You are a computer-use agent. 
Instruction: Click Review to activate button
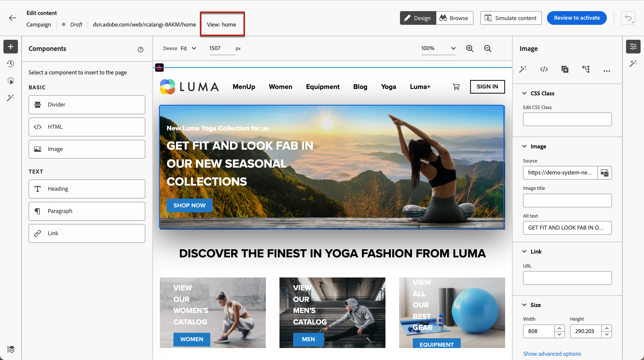(577, 18)
